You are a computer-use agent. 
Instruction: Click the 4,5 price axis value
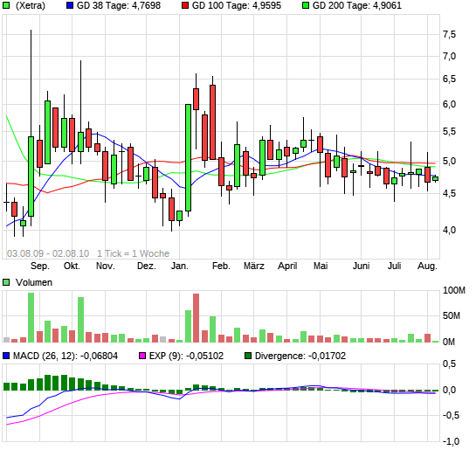[x=449, y=193]
